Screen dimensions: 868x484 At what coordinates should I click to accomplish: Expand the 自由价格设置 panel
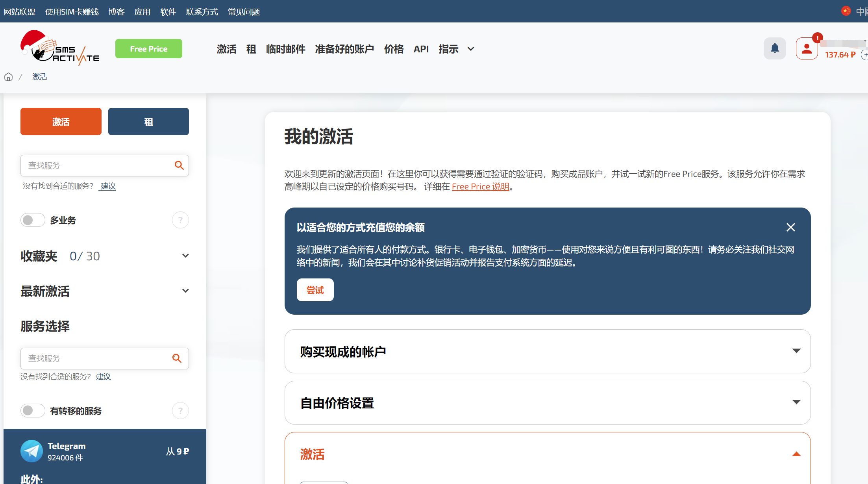coord(548,402)
